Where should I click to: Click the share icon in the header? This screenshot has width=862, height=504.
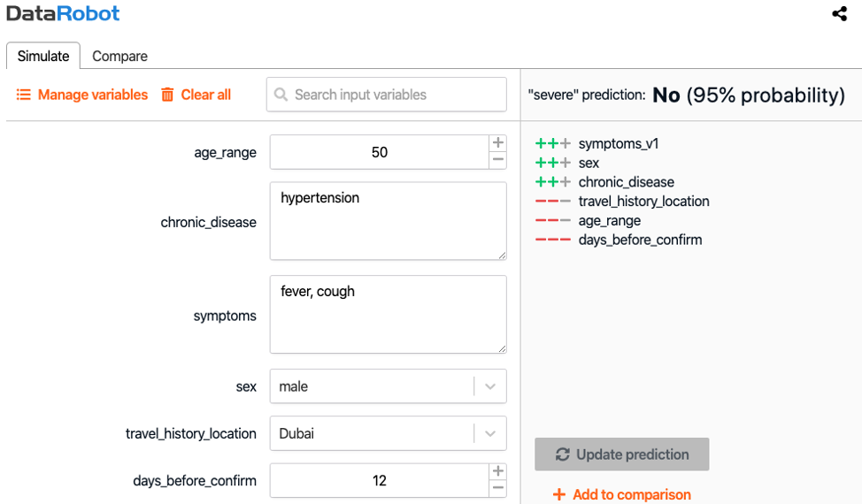839,14
